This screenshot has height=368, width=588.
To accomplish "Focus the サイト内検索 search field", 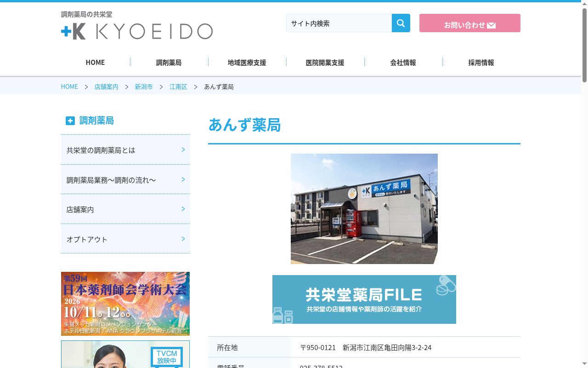I will point(339,23).
